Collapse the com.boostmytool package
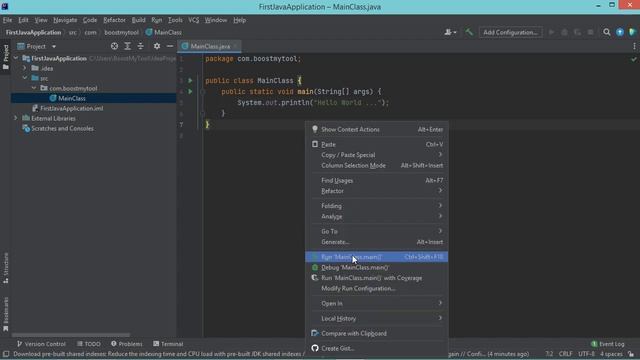Screen dimensions: 640x360 click(x=34, y=88)
